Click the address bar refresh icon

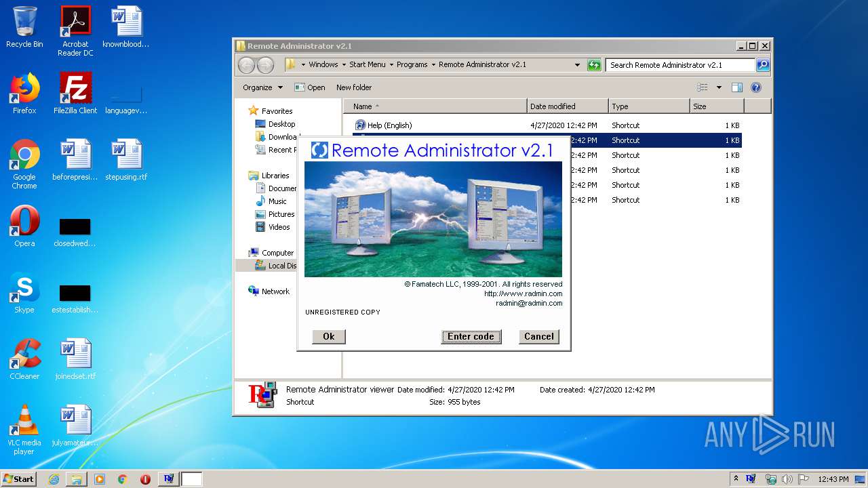[594, 65]
